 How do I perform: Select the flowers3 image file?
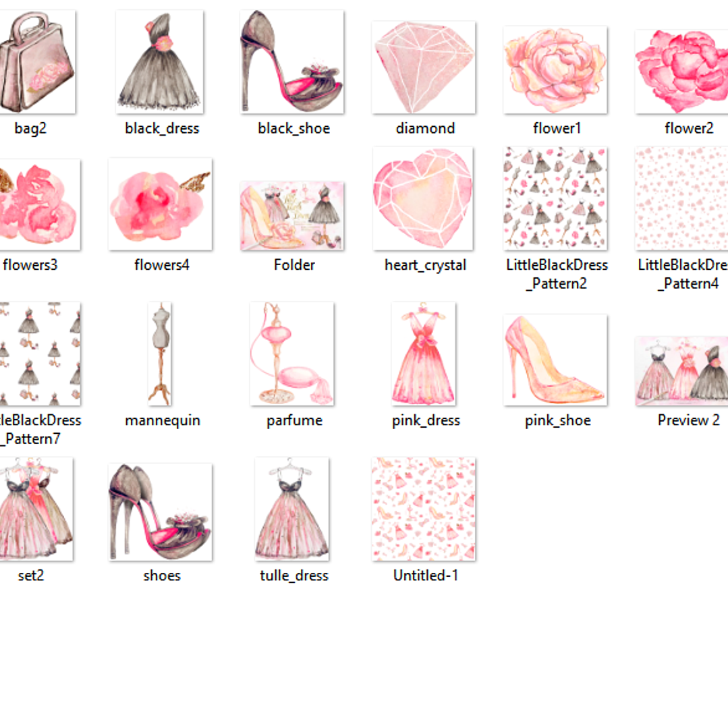point(37,204)
